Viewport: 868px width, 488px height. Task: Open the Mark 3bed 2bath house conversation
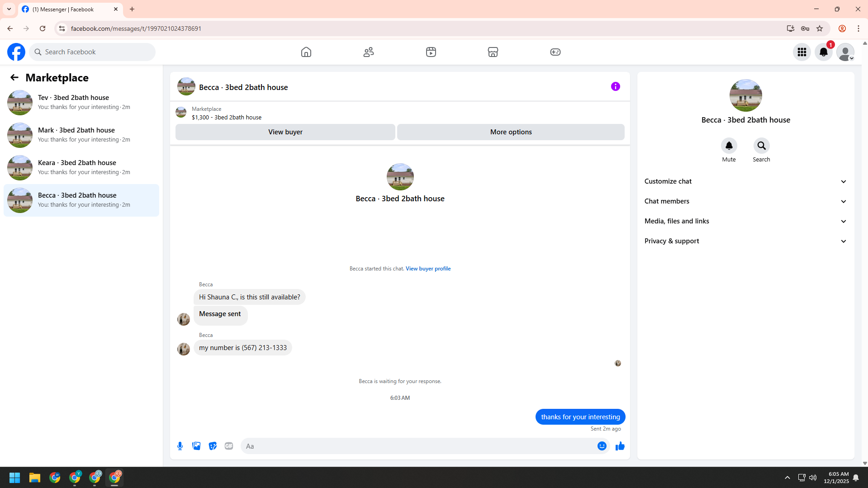tap(81, 135)
